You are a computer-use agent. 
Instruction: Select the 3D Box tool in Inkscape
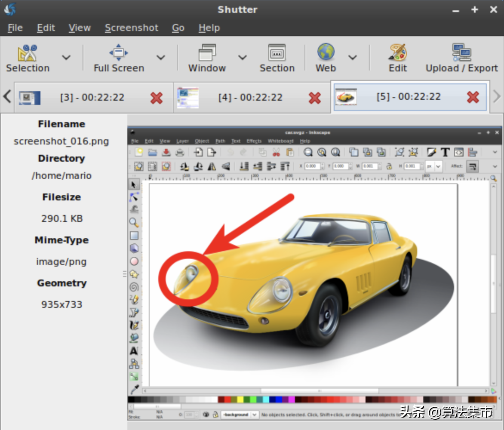[134, 248]
